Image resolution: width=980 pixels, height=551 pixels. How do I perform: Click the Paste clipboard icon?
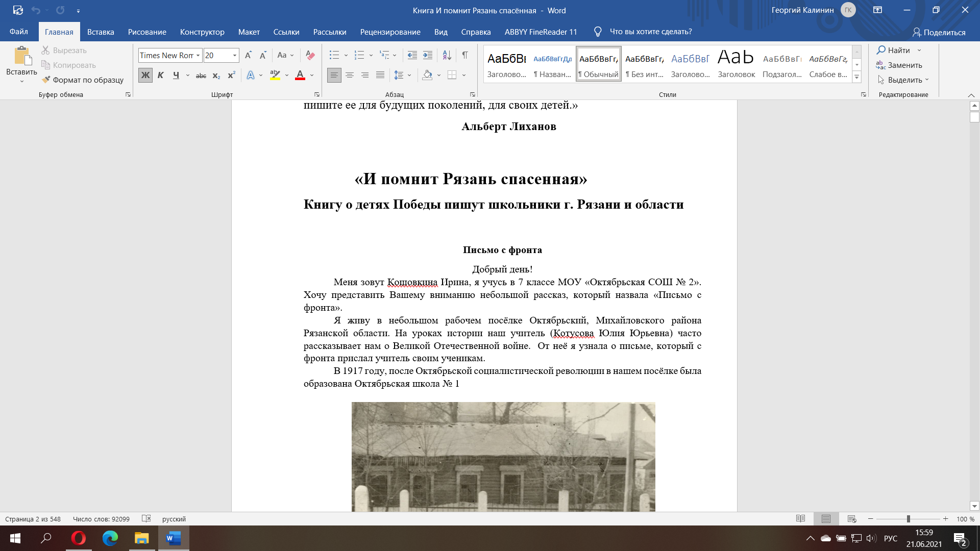(x=21, y=56)
